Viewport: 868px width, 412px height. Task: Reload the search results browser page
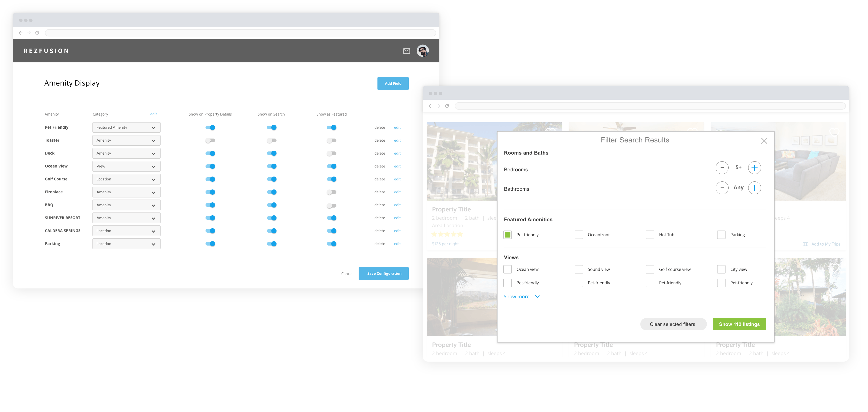(447, 106)
